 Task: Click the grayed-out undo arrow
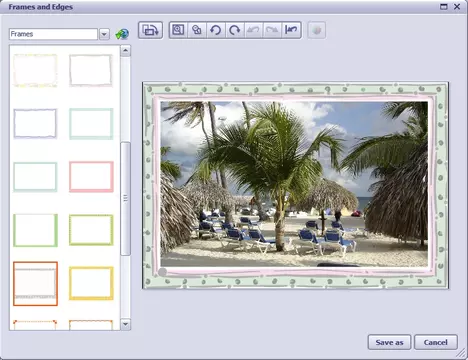tap(253, 30)
